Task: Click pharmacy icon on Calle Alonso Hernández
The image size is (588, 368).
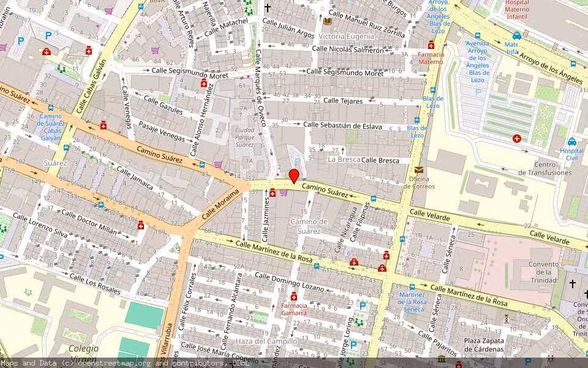Action: point(204,83)
